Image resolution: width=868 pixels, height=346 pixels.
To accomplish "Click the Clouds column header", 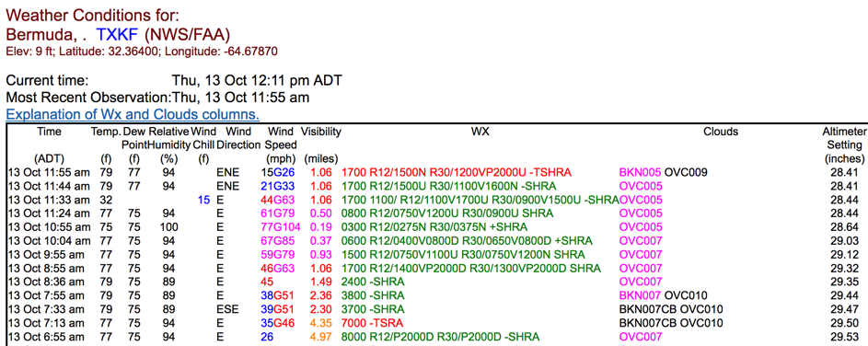I will point(721,132).
